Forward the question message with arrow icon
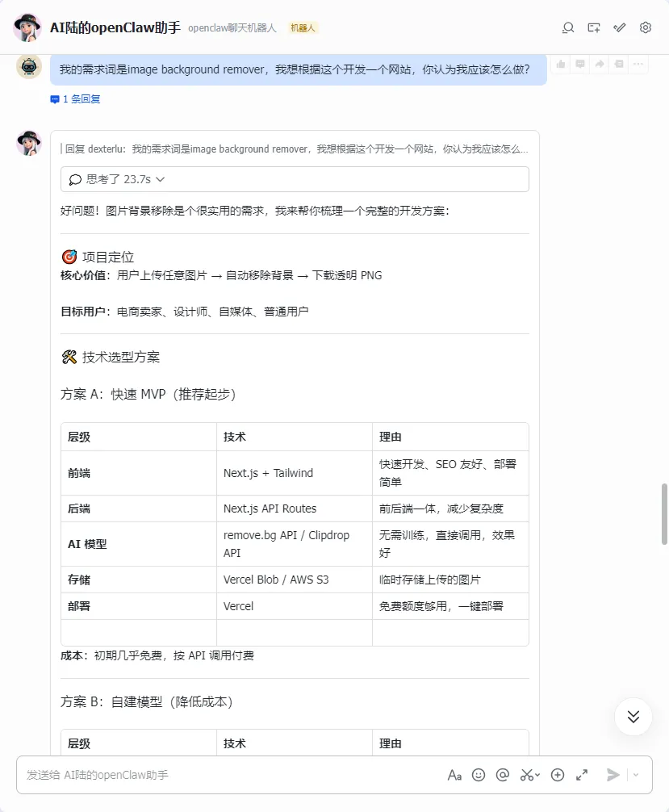This screenshot has height=812, width=669. pyautogui.click(x=600, y=64)
